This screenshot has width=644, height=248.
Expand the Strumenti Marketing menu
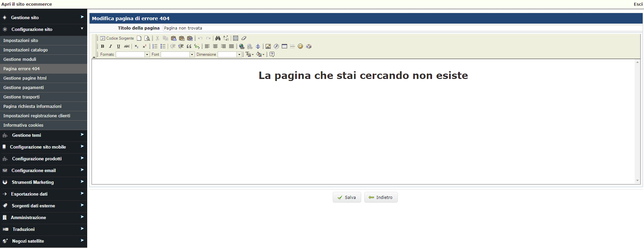tap(44, 182)
